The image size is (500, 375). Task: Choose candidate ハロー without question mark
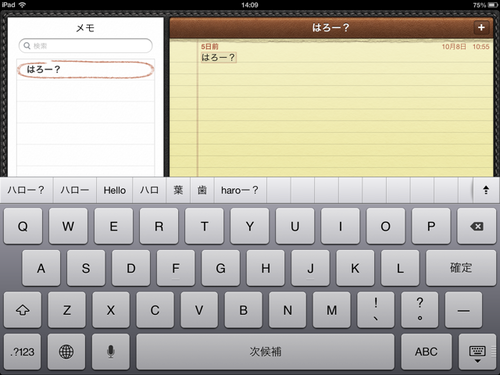[x=75, y=190]
